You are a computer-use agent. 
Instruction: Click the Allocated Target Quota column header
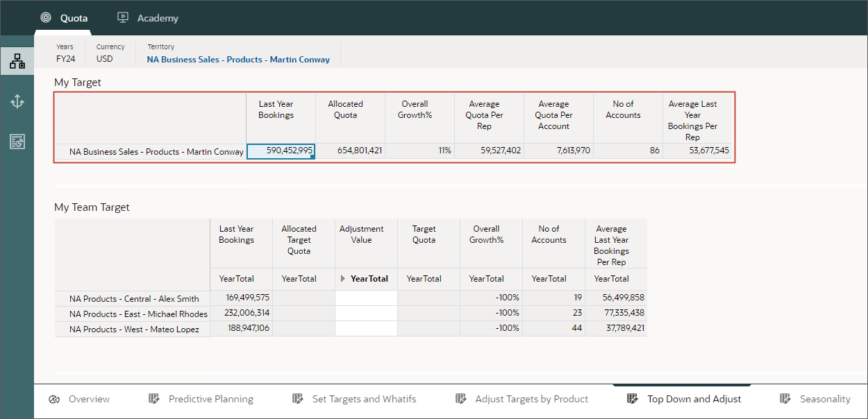coord(303,243)
